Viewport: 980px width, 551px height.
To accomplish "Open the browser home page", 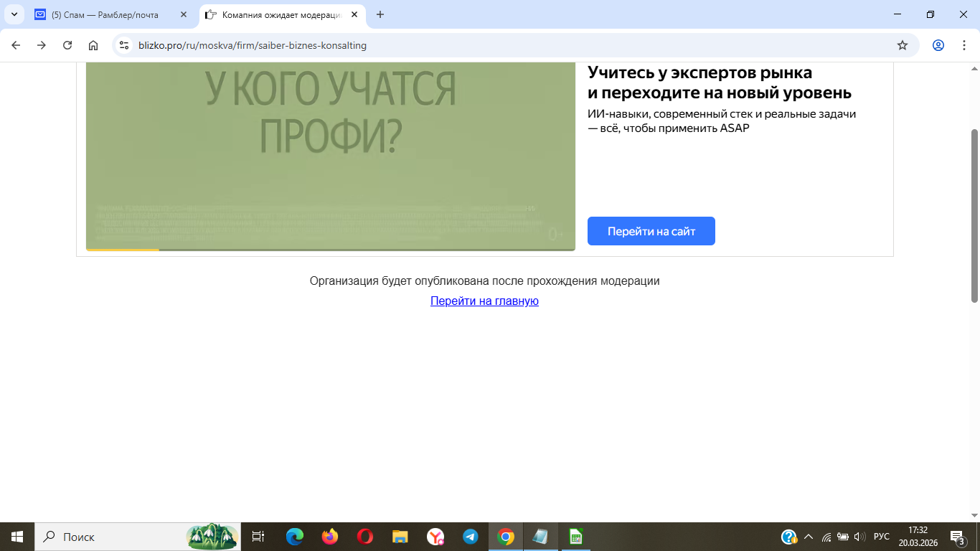I will [93, 45].
